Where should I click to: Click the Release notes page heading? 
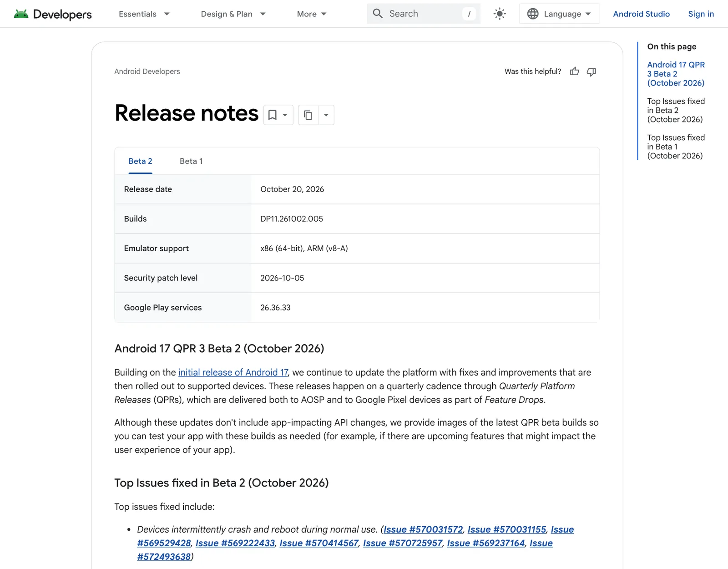pos(187,113)
